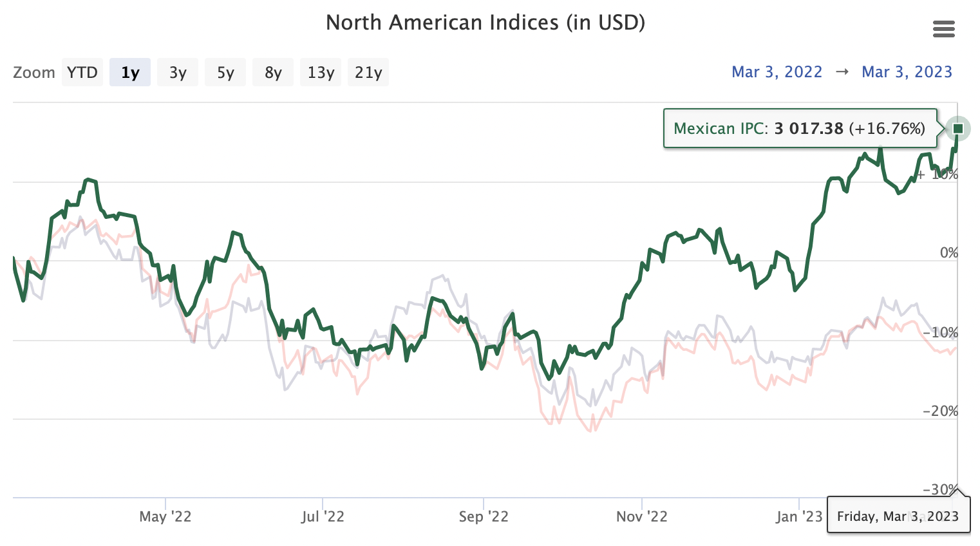Click the Mexican IPC tooltip box
The width and height of the screenshot is (980, 546).
(x=799, y=129)
